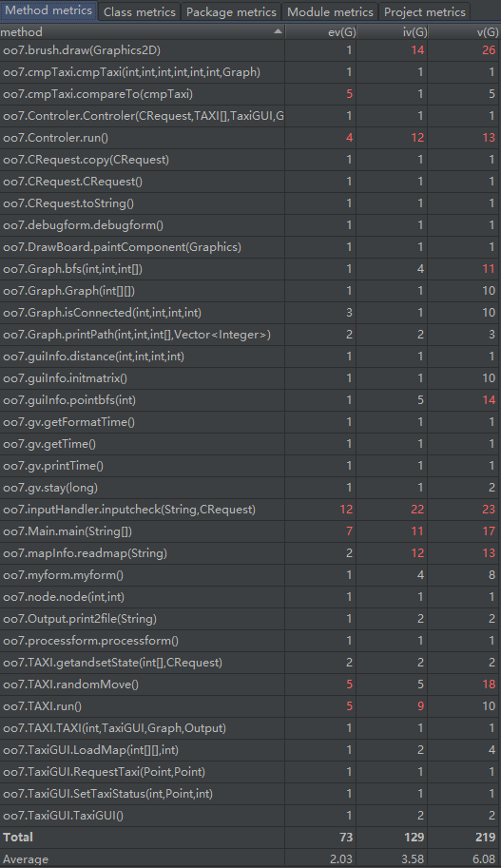Click Total iv(G) value 129
Screen dimensions: 501x868
pos(414,837)
